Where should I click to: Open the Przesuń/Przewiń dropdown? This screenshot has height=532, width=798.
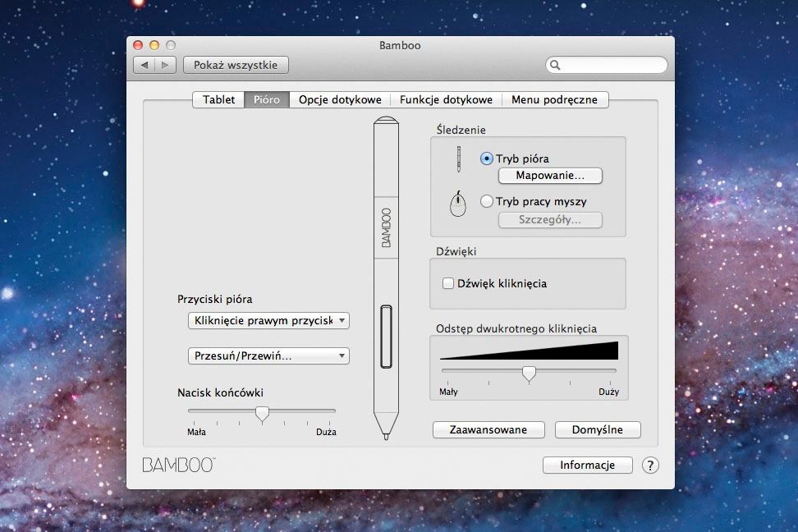(x=268, y=355)
